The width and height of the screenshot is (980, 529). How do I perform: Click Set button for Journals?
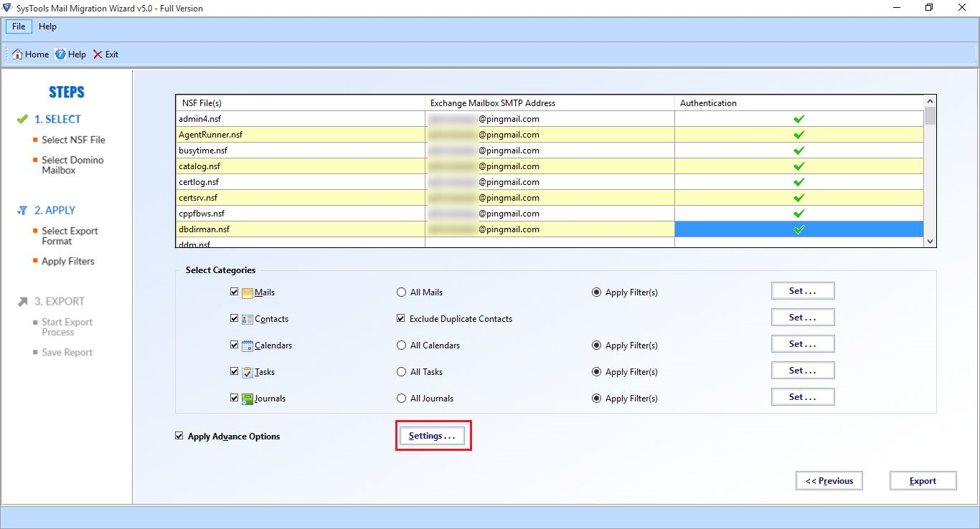tap(803, 397)
